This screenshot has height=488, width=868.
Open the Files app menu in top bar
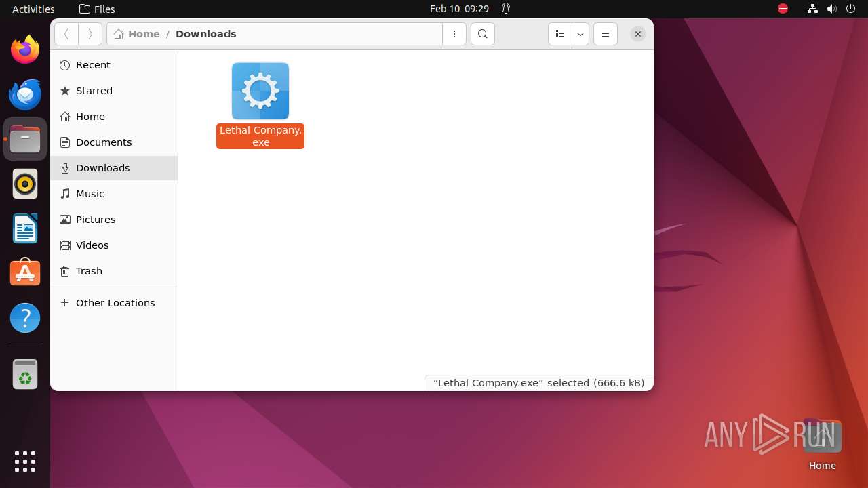coord(97,9)
